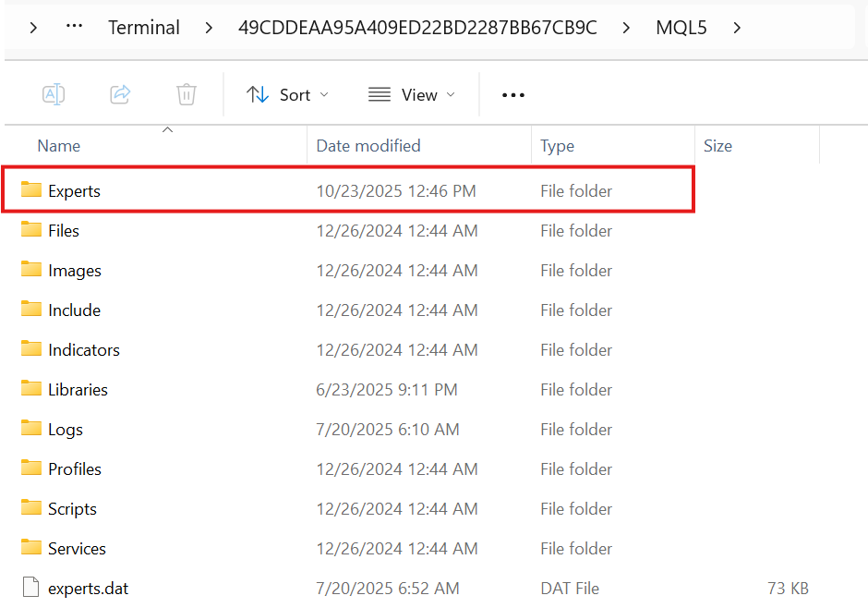The height and width of the screenshot is (608, 868).
Task: Click the back navigation arrow
Action: coord(34,28)
